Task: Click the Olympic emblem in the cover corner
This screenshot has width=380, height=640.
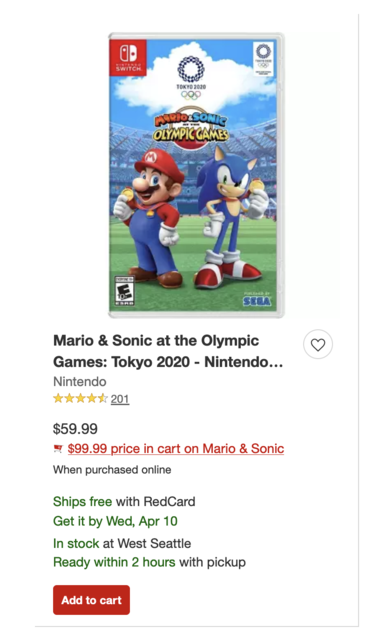Action: [263, 59]
